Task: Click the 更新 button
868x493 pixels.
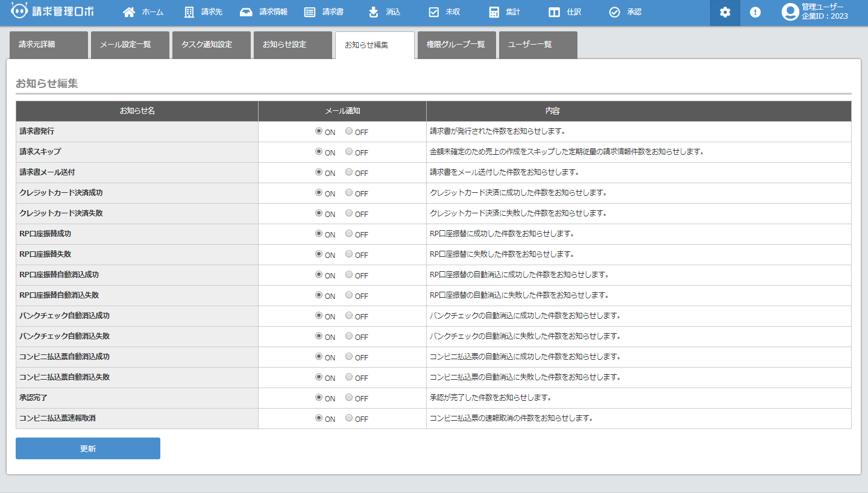Action: point(88,448)
